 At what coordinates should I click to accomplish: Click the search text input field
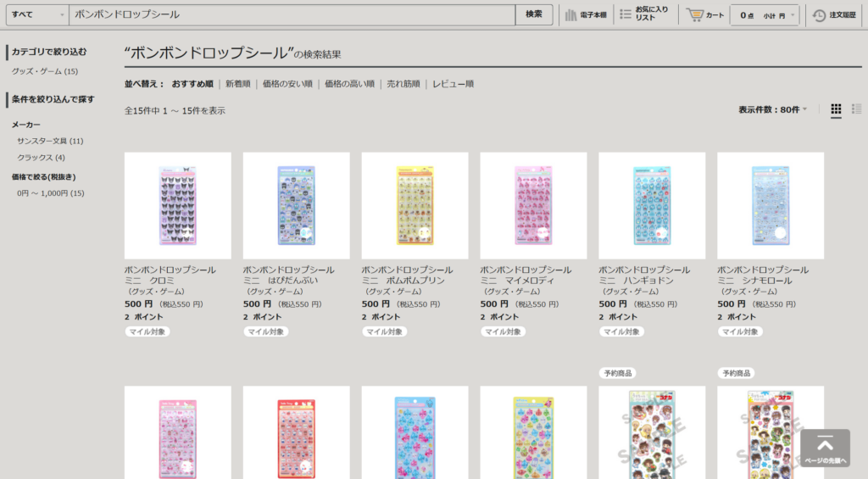[x=292, y=15]
